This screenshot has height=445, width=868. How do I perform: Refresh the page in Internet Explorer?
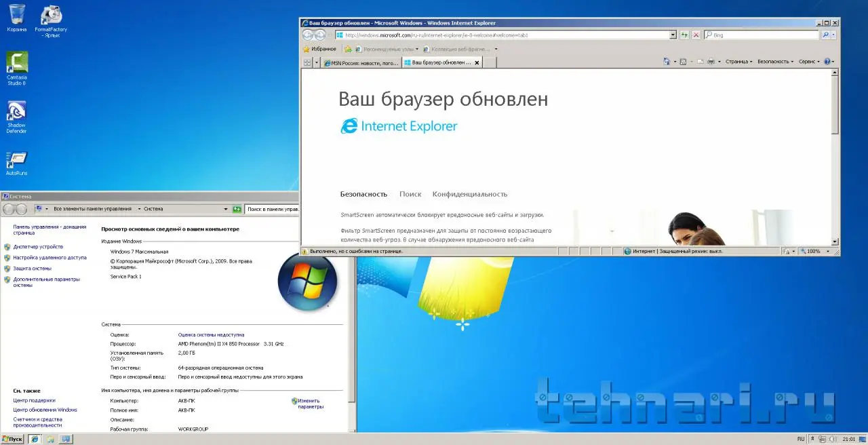click(x=684, y=35)
